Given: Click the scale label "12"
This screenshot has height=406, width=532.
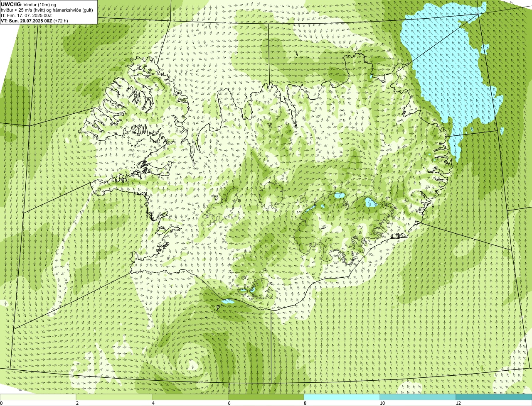Looking at the screenshot, I should click(x=458, y=403).
